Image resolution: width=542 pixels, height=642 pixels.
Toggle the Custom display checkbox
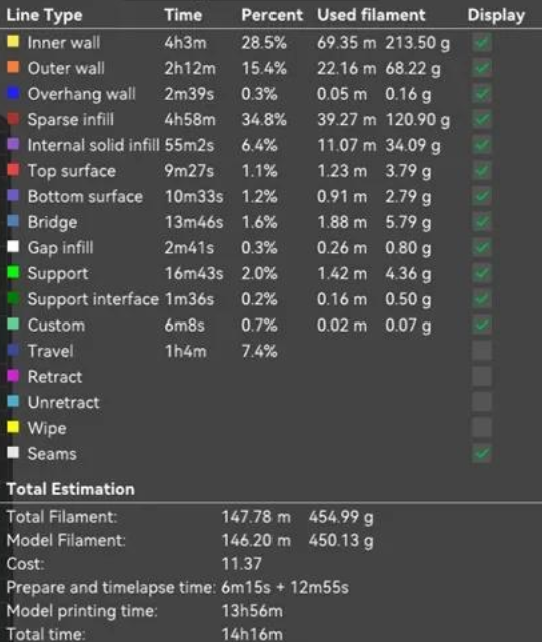481,325
